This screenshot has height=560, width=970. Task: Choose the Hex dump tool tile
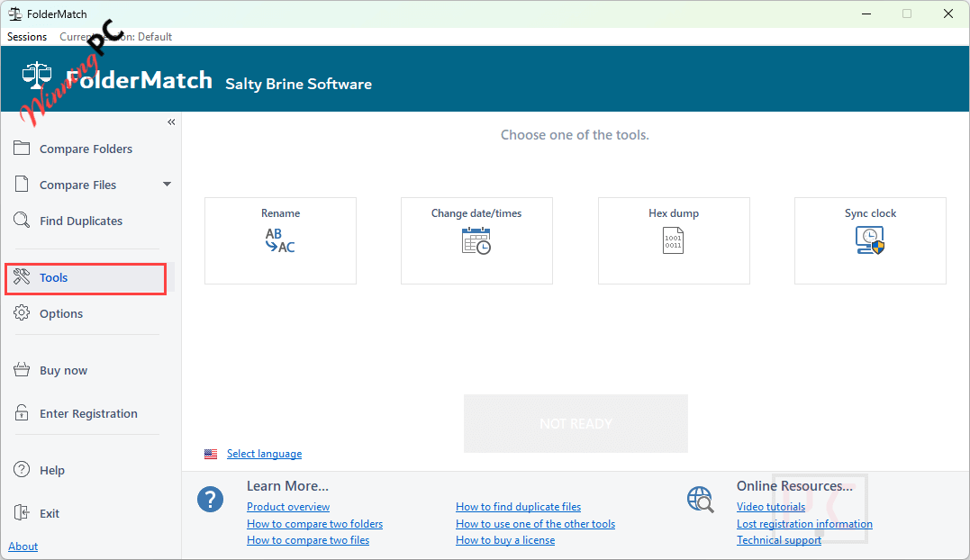click(674, 241)
